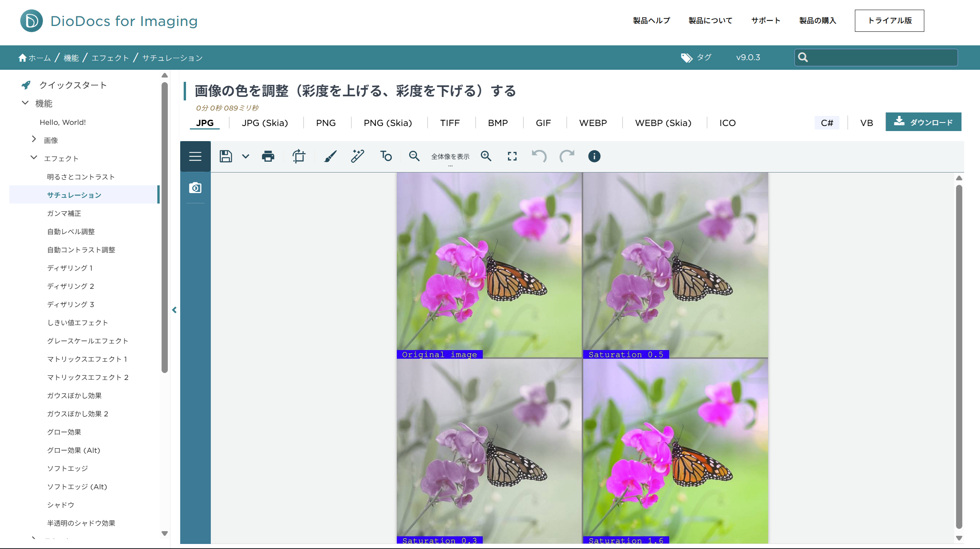Open ディザリング 2 in the sidebar
The image size is (980, 549).
click(x=71, y=286)
